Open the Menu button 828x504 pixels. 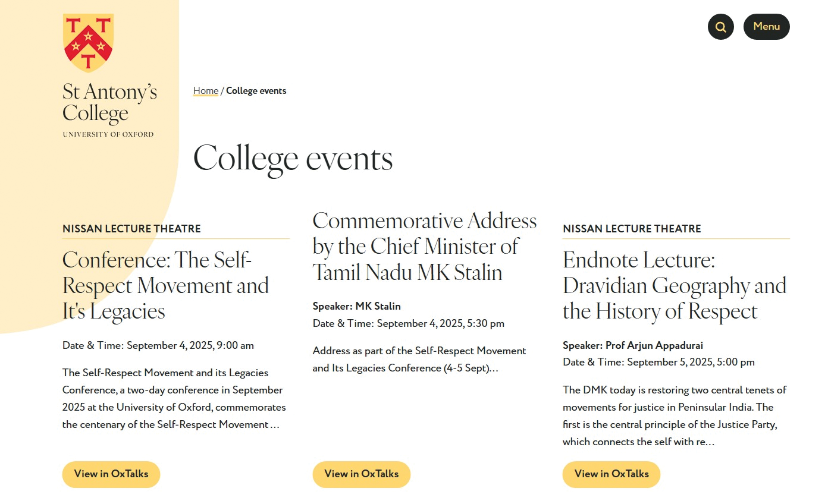[766, 27]
